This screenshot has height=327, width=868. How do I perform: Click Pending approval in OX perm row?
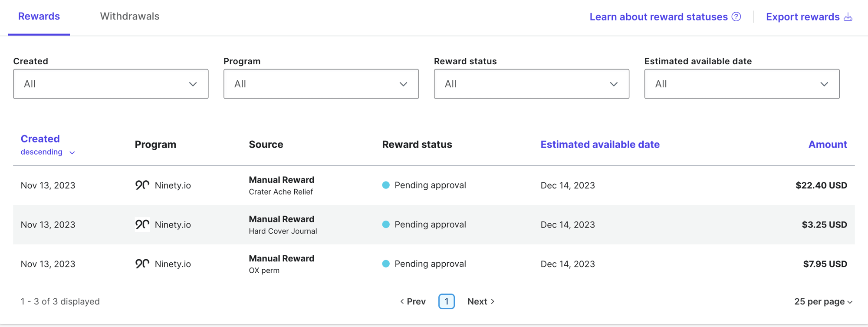(430, 264)
